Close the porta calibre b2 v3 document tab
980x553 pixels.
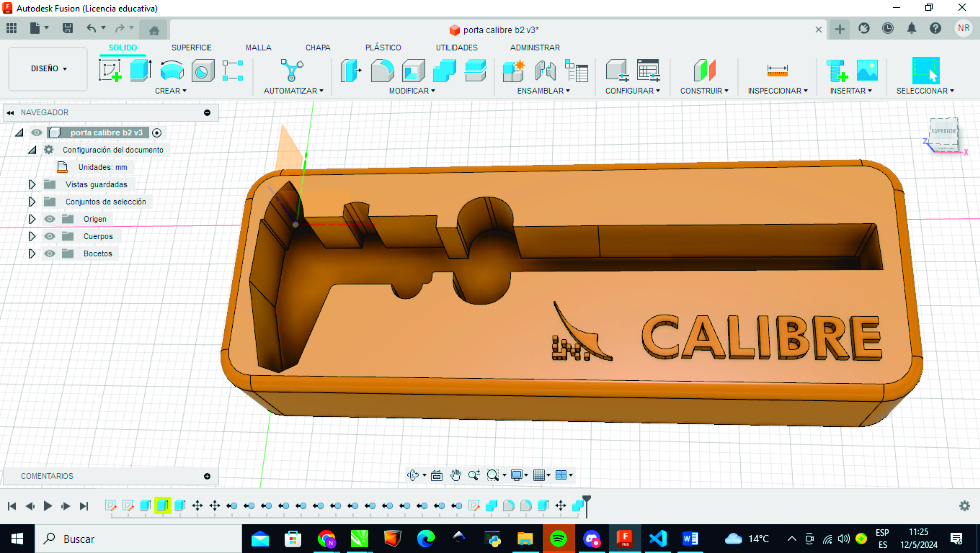click(819, 30)
